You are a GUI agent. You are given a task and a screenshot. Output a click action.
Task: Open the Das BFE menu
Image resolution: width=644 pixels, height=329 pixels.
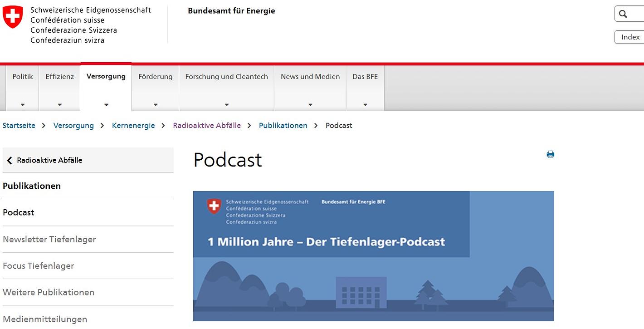tap(365, 77)
